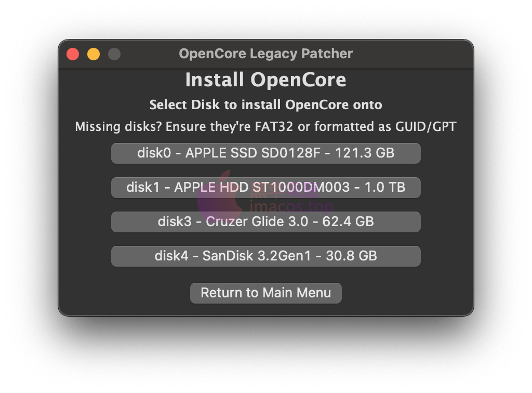Go back to the main menu
The height and width of the screenshot is (393, 532).
click(x=265, y=293)
